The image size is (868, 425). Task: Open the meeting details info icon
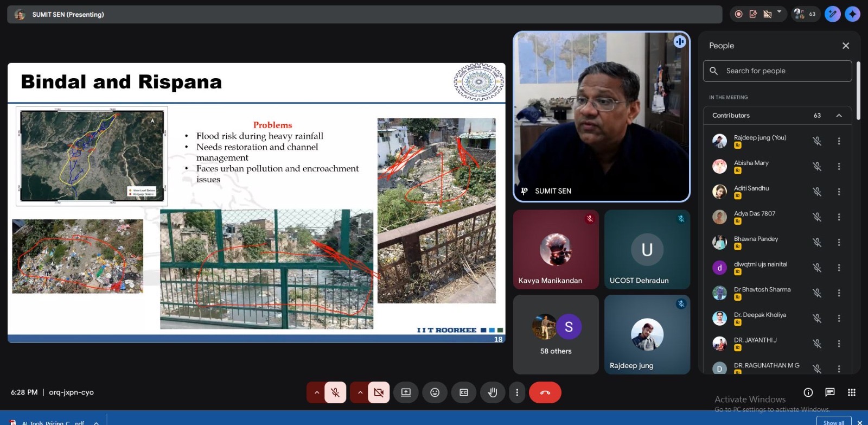click(808, 392)
